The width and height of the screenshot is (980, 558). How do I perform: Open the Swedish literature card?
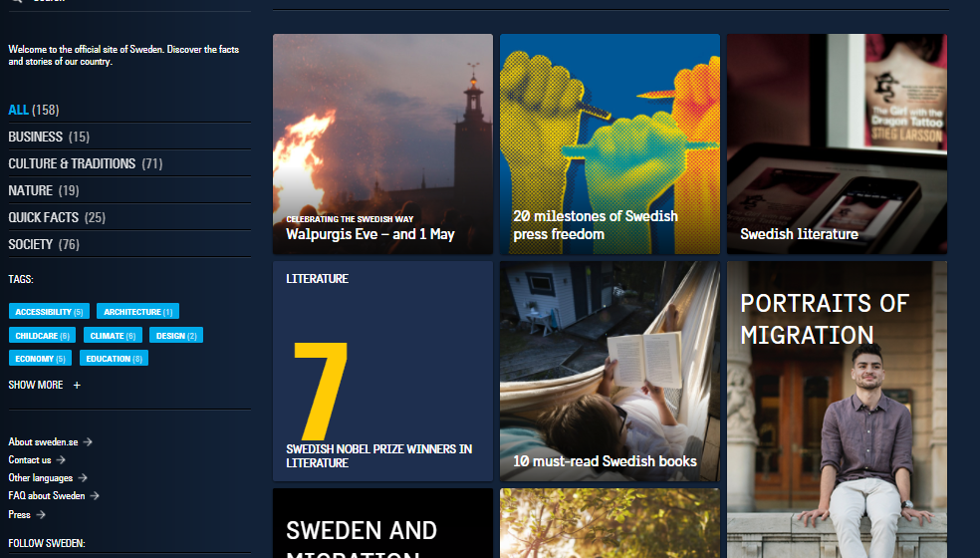837,143
